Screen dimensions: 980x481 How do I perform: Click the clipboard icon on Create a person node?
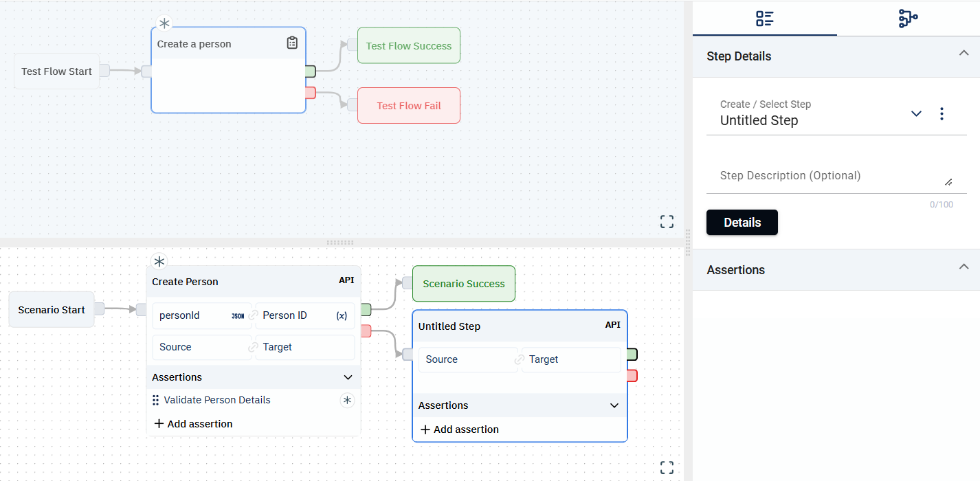[292, 43]
